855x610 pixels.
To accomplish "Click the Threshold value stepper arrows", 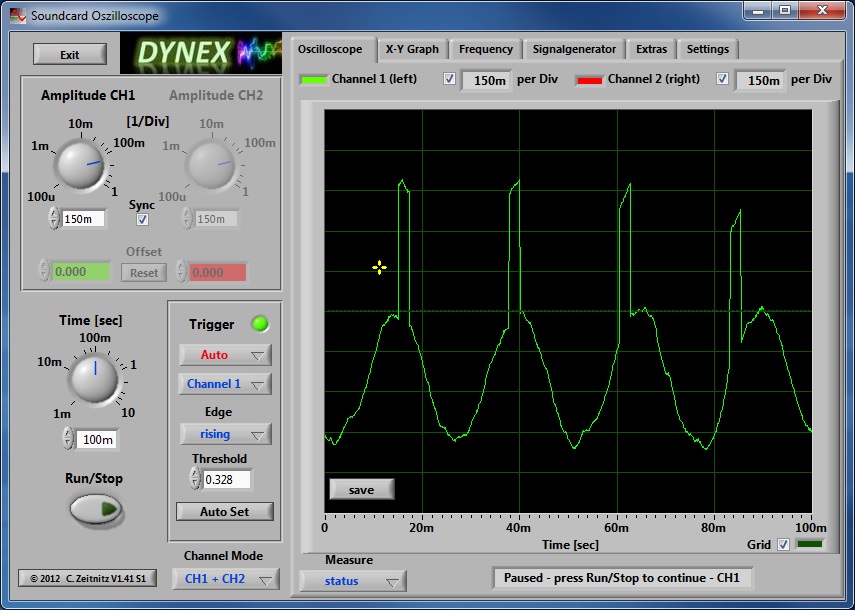I will tap(194, 480).
